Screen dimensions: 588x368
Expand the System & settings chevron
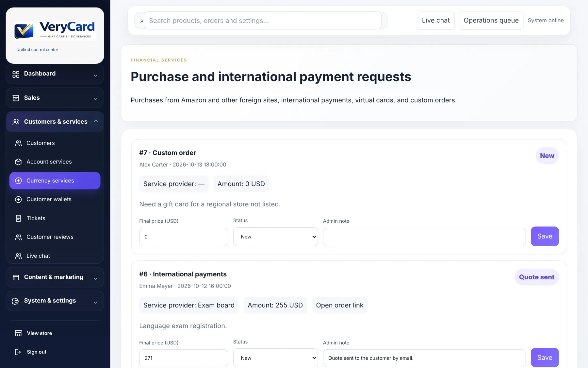point(95,302)
